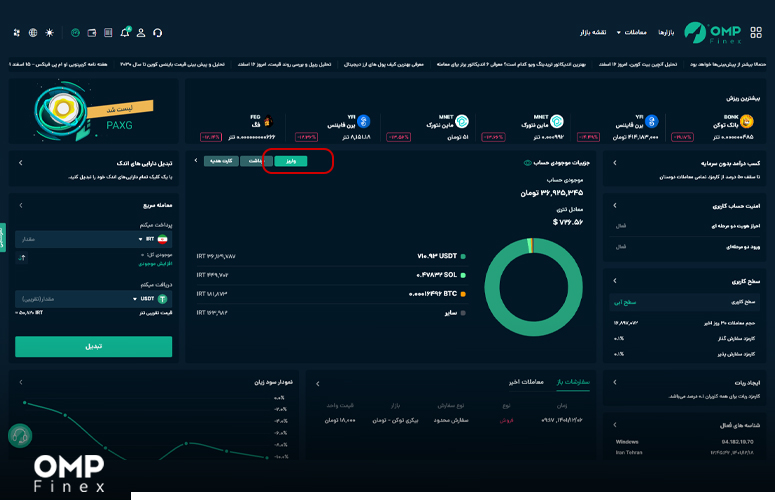The height and width of the screenshot is (500, 775).
Task: Expand the تبدیل دارایی های اندک card chevron
Action: click(21, 163)
